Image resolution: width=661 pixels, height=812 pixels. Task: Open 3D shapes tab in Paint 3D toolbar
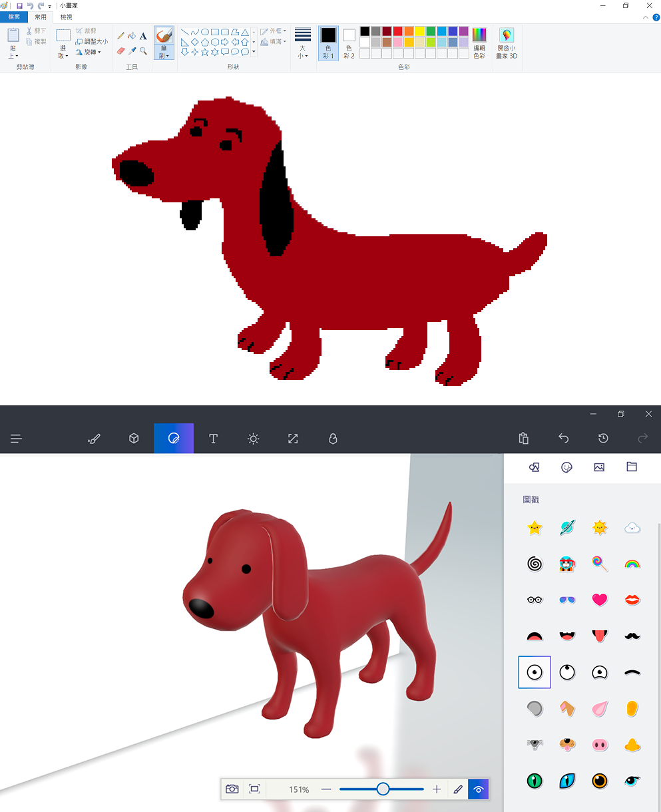click(x=134, y=439)
